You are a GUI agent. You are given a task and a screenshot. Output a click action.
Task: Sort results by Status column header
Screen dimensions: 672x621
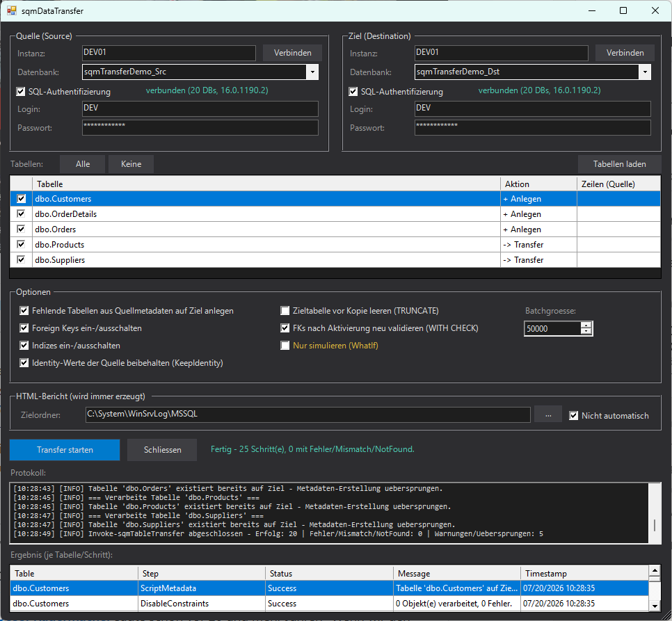pyautogui.click(x=329, y=573)
